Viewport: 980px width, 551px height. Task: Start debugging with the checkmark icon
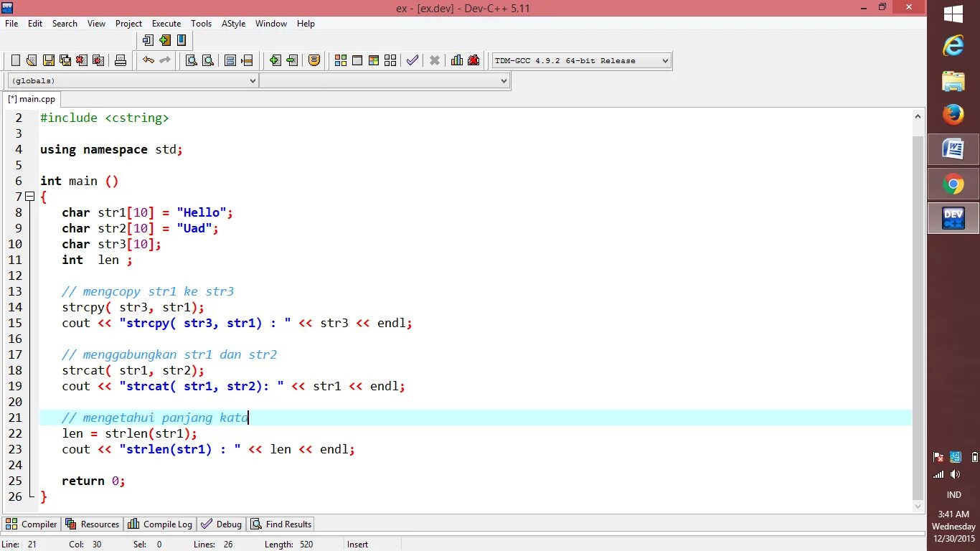[x=412, y=60]
